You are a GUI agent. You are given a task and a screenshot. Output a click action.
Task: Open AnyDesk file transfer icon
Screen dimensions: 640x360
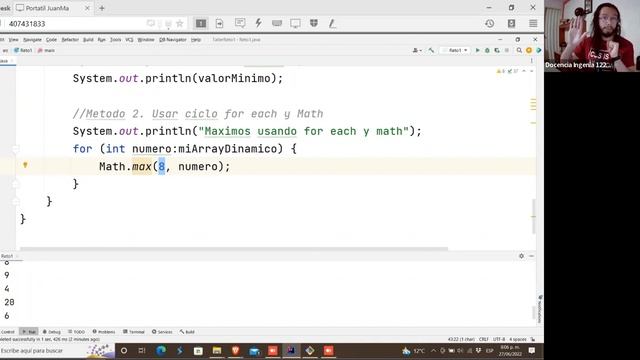coord(220,24)
